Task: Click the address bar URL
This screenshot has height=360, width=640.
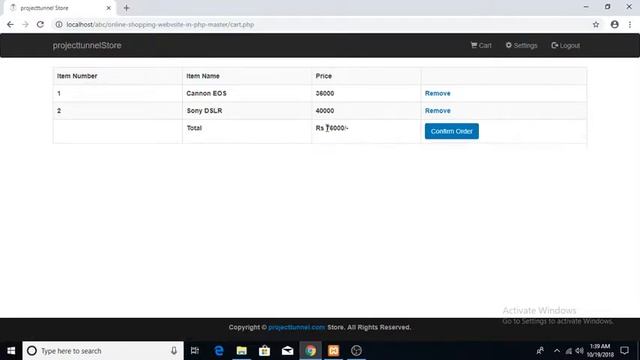Action: click(x=160, y=24)
